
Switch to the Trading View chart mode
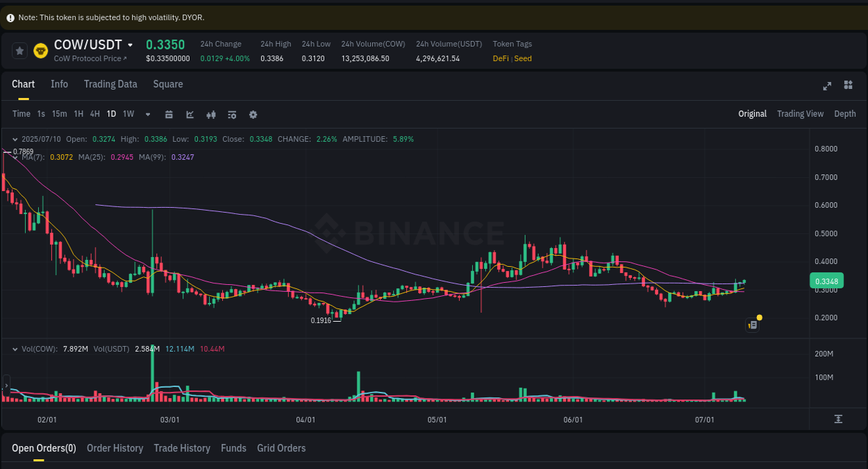coord(800,113)
